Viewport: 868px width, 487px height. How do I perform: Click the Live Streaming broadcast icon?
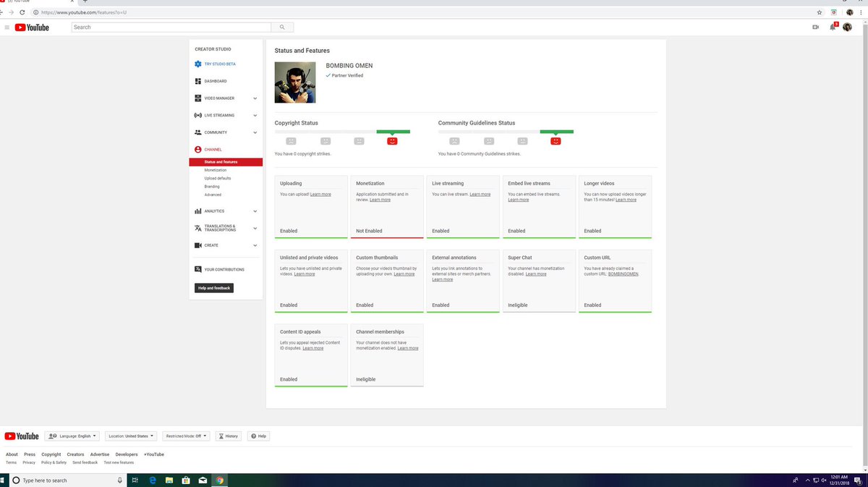coord(198,115)
